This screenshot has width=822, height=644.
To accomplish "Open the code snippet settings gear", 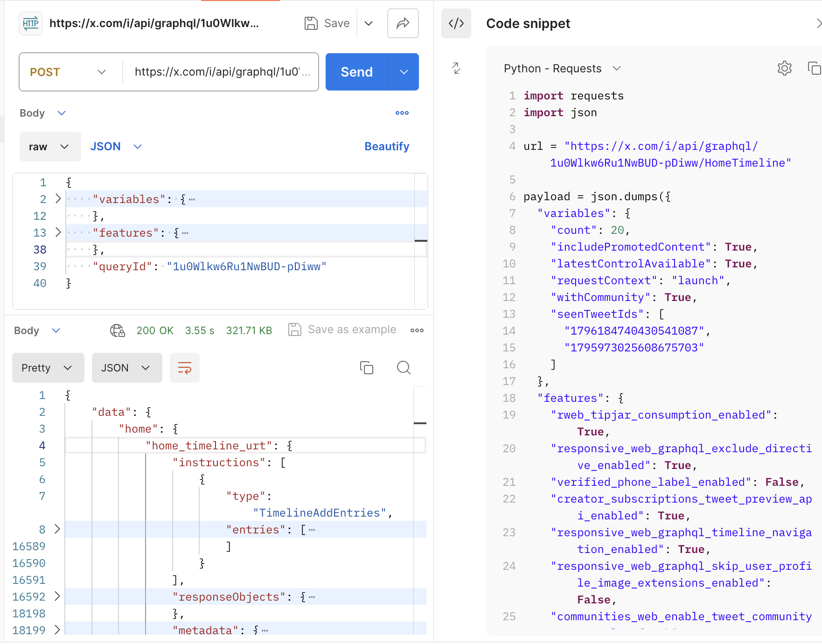I will [784, 68].
